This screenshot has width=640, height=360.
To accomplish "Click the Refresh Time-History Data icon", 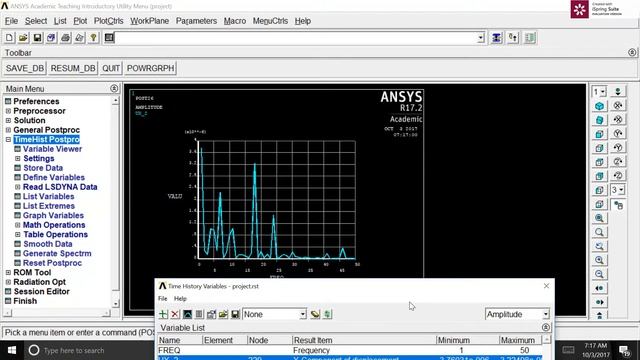I will tap(327, 314).
